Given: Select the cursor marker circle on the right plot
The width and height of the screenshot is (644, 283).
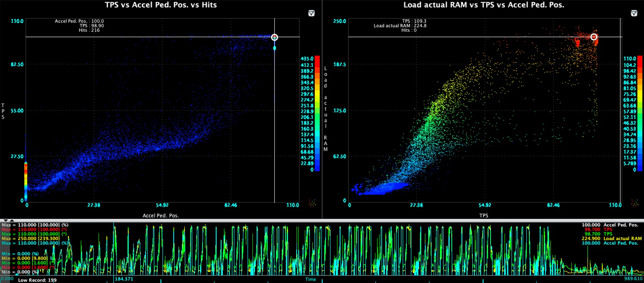Looking at the screenshot, I should pyautogui.click(x=594, y=37).
